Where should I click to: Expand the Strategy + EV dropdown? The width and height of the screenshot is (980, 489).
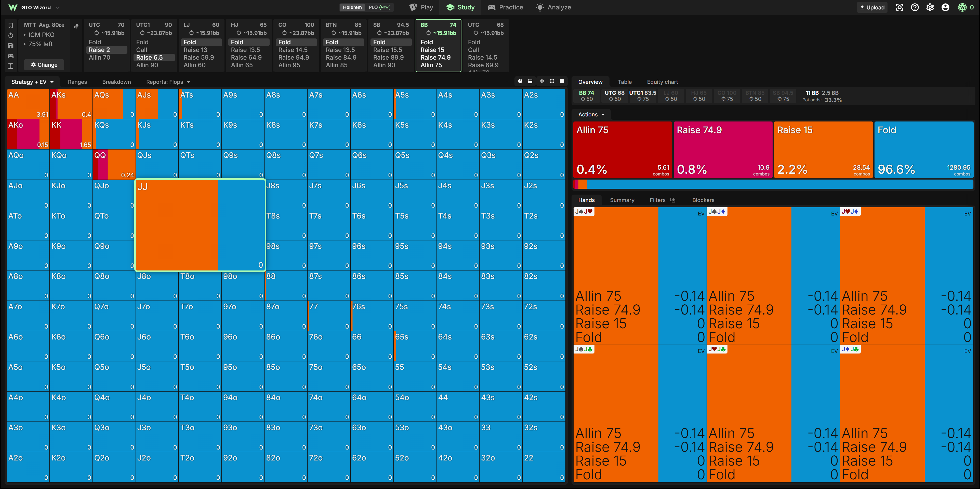(32, 82)
